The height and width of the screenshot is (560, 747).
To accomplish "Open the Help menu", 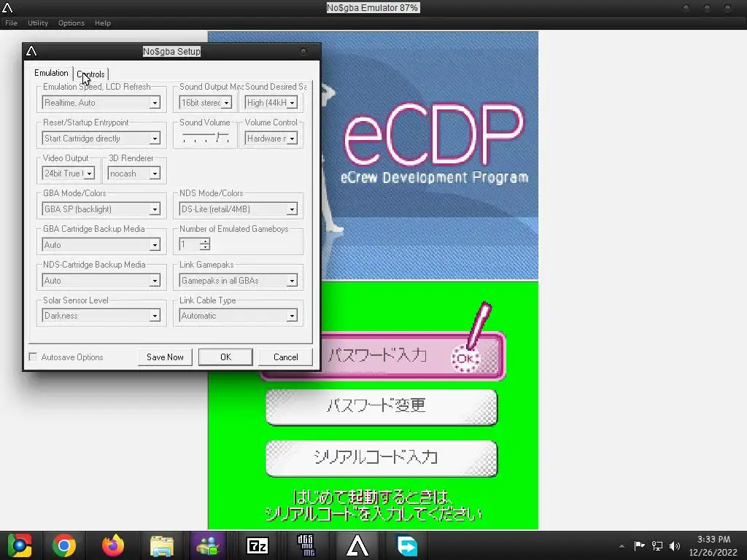I will point(102,23).
